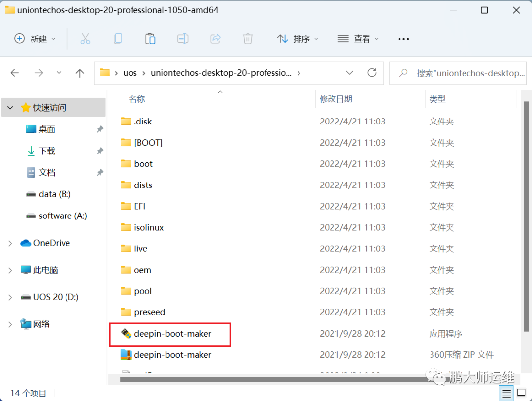Open Desktop (桌面) in quick access
The height and width of the screenshot is (401, 532).
point(47,129)
